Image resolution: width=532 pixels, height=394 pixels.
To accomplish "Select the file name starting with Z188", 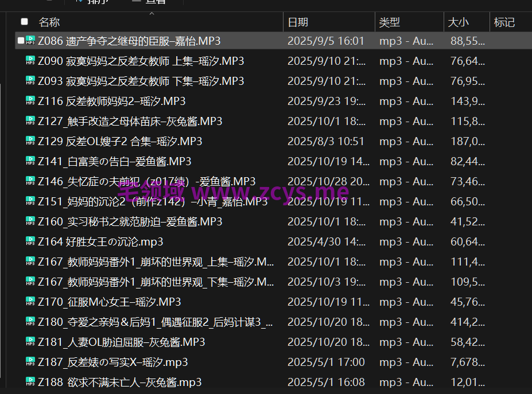I will (x=120, y=382).
